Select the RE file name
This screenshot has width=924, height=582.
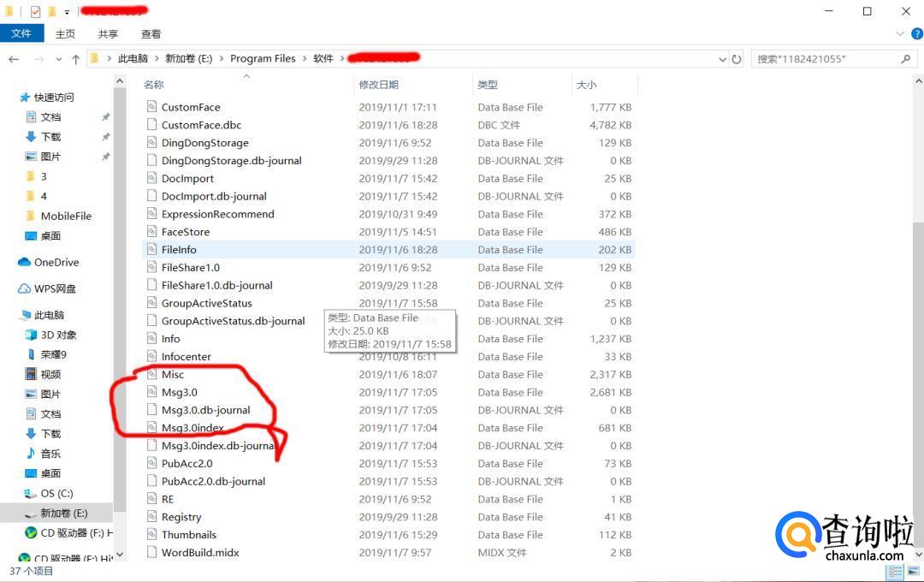tap(168, 499)
